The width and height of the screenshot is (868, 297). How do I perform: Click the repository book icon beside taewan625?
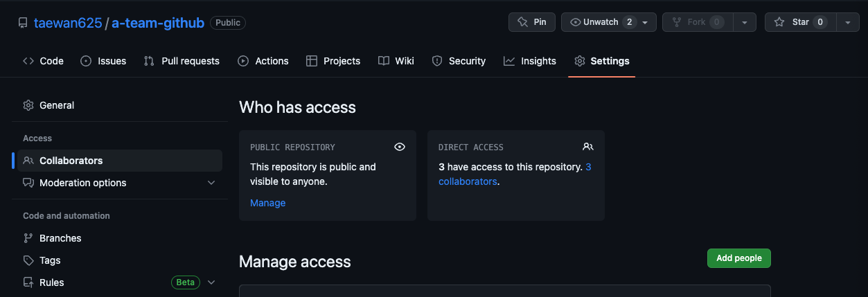click(23, 23)
